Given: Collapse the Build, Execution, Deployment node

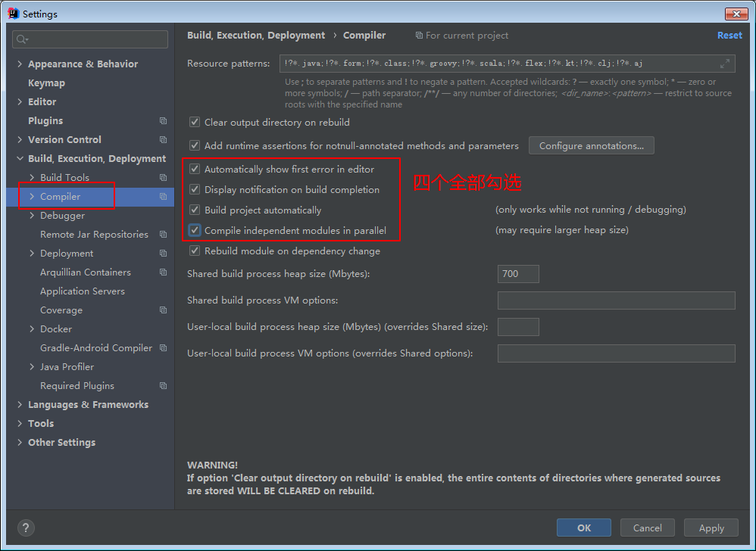Looking at the screenshot, I should [x=20, y=159].
